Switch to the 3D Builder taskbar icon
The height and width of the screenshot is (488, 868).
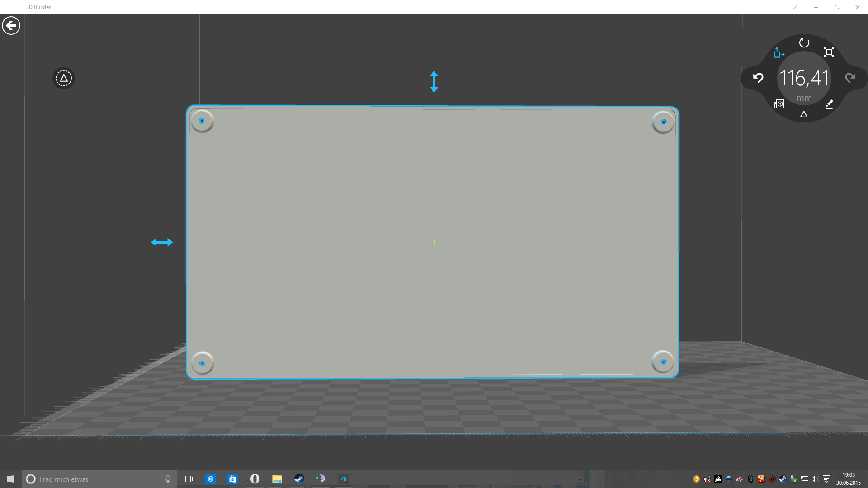click(x=343, y=479)
